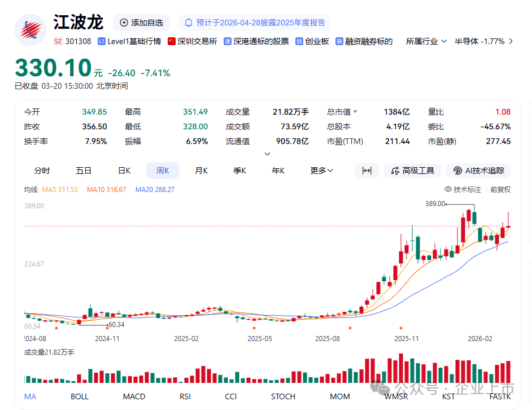Image resolution: width=532 pixels, height=410 pixels.
Task: Select the KST indicator tab
Action: [448, 396]
